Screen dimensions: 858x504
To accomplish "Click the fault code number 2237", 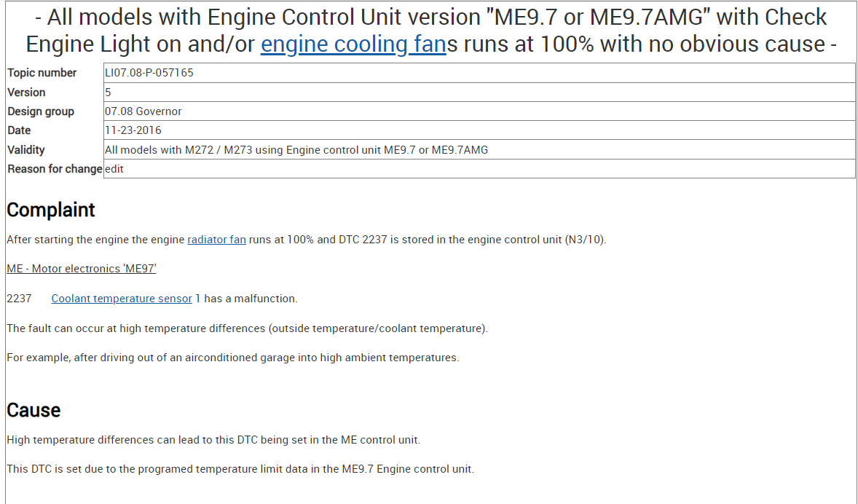I will [19, 299].
